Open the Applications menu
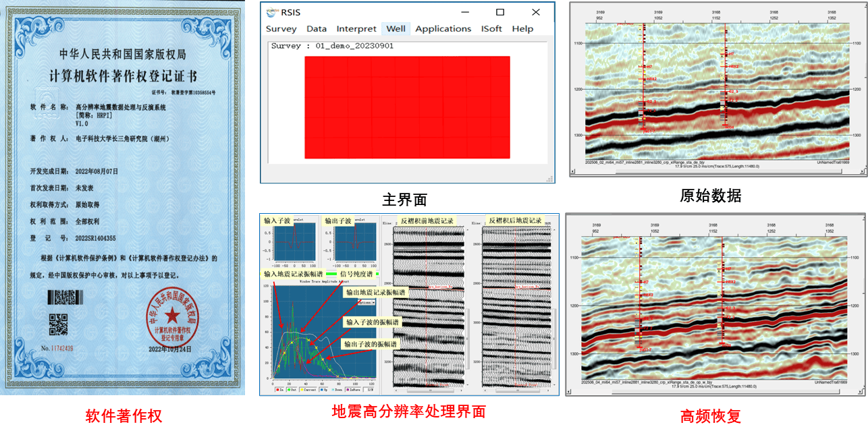This screenshot has width=868, height=435. [443, 29]
